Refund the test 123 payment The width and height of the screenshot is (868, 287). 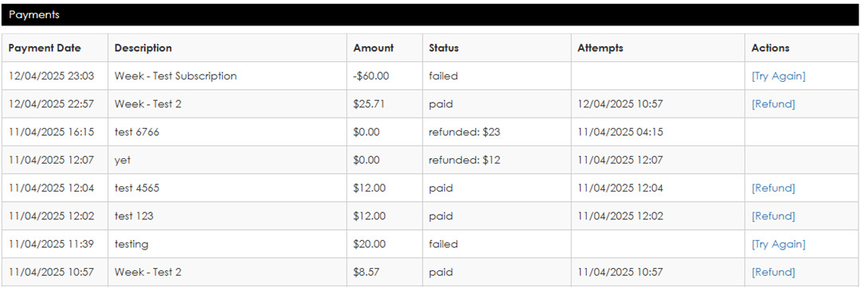click(x=772, y=216)
